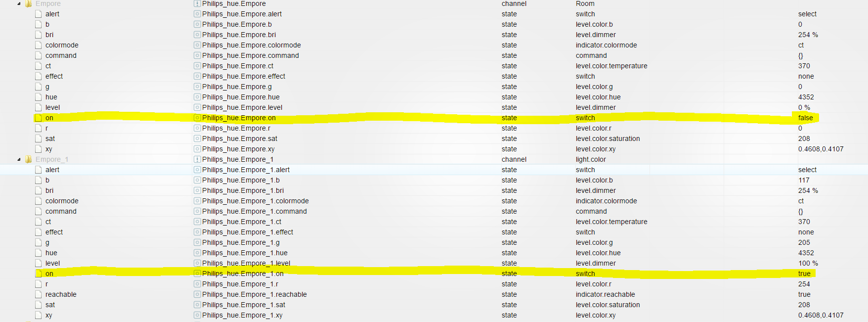The image size is (868, 322).
Task: Collapse the Empore_1 folder tree arrow
Action: (19, 159)
